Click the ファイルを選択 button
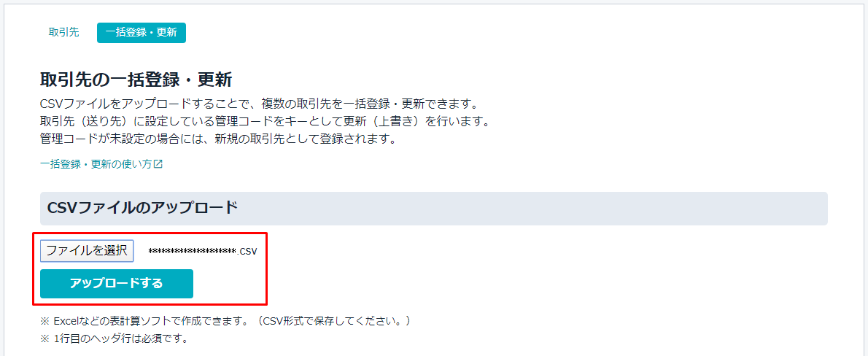Image resolution: width=868 pixels, height=356 pixels. pos(87,250)
